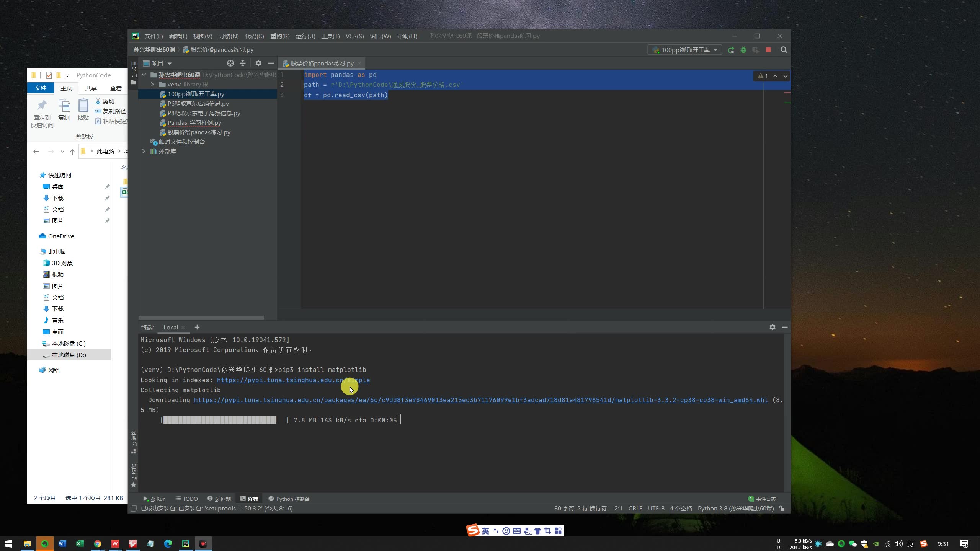Open 事件日志 event log button

coord(762,499)
